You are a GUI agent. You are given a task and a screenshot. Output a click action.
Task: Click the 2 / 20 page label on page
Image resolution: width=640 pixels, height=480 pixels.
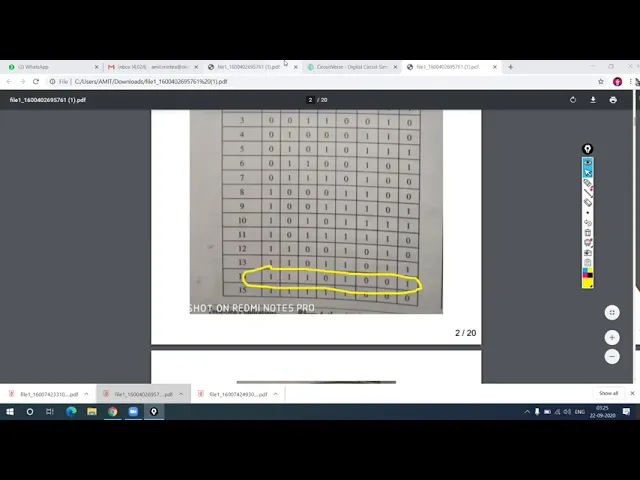tap(465, 333)
